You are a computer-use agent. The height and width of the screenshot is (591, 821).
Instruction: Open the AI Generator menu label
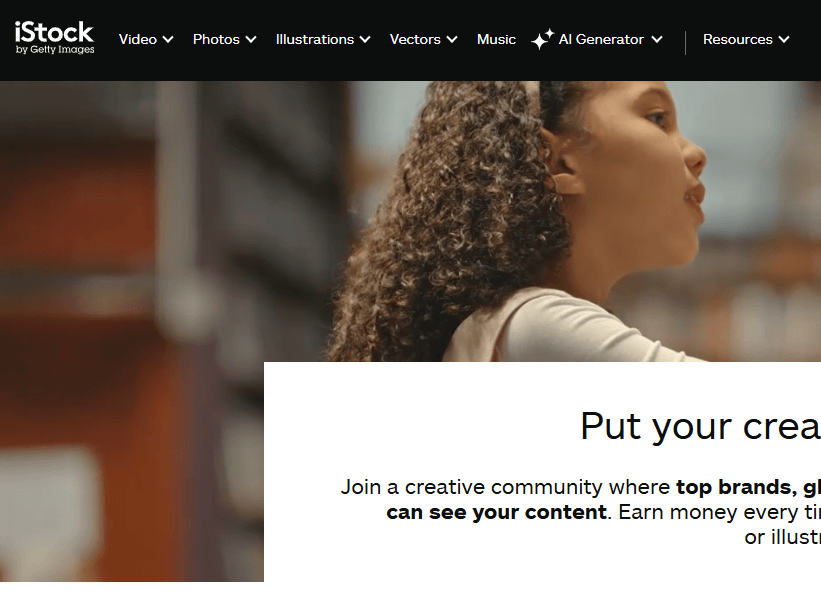(x=601, y=39)
